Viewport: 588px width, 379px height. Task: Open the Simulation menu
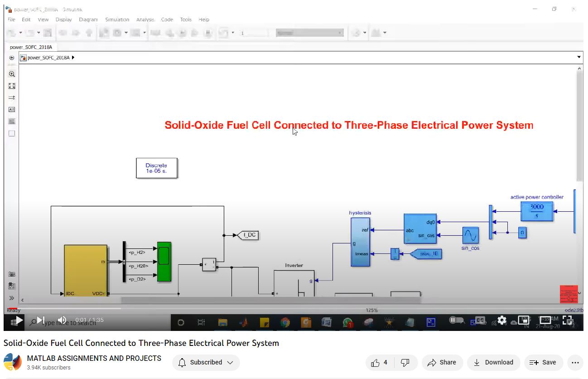coord(117,19)
